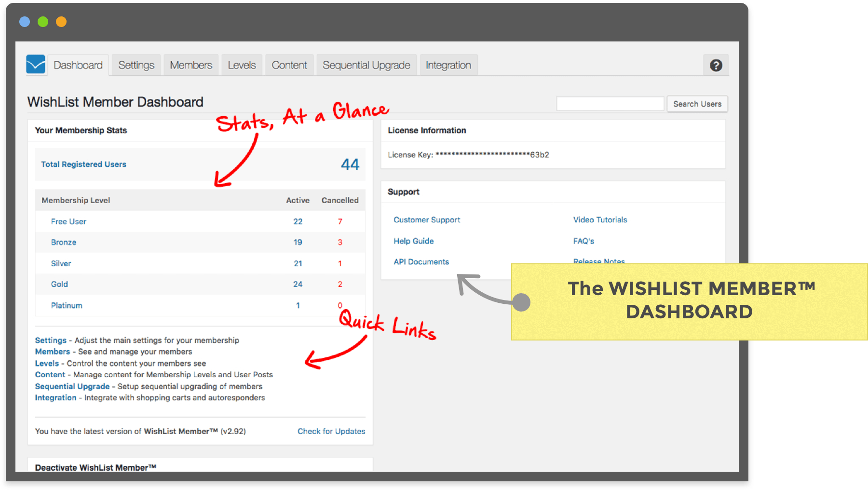Open the Bronze membership level
The image size is (868, 490).
pos(63,242)
